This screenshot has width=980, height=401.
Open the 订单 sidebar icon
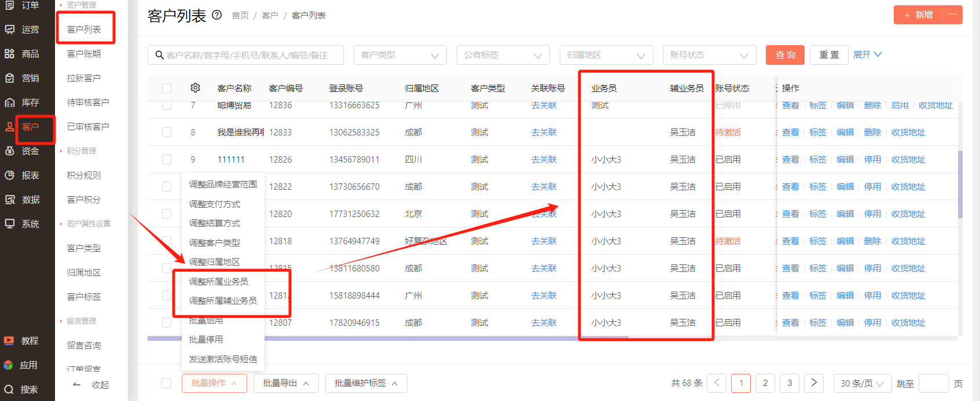click(10, 5)
